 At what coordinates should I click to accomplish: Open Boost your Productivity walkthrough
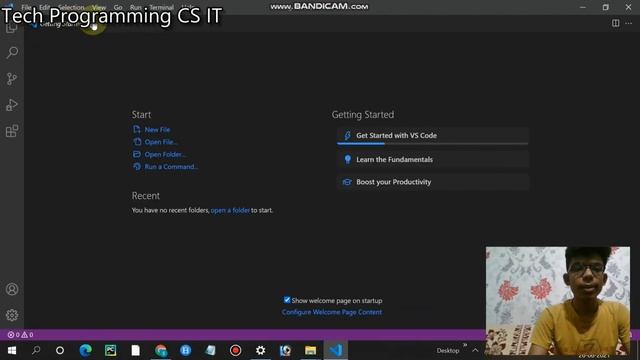tap(433, 182)
